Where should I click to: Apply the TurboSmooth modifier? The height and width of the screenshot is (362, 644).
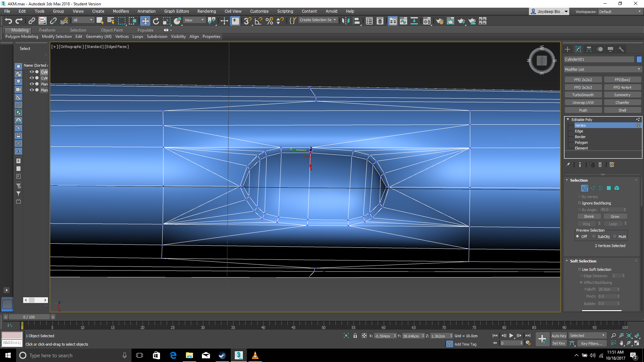click(583, 95)
